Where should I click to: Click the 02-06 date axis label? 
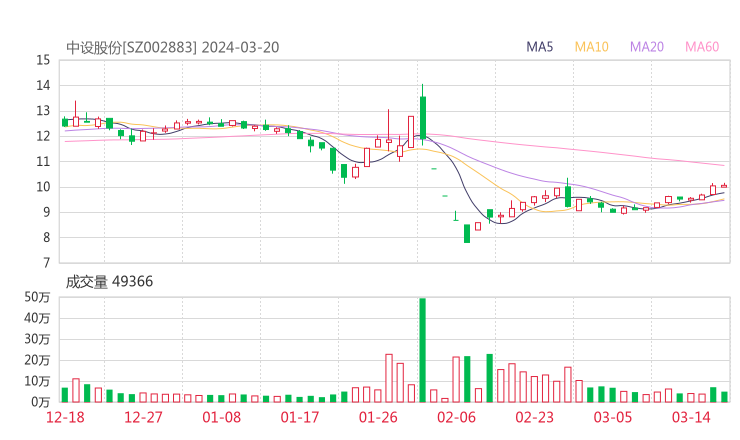pos(456,417)
